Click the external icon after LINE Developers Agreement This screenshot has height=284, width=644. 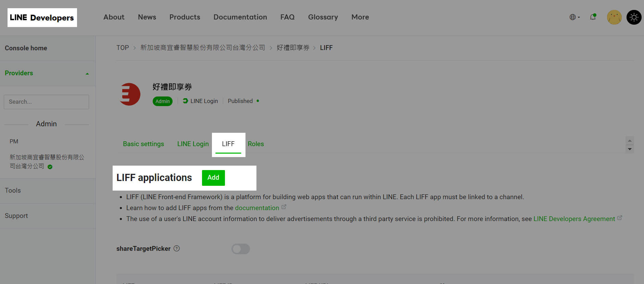[x=620, y=218]
